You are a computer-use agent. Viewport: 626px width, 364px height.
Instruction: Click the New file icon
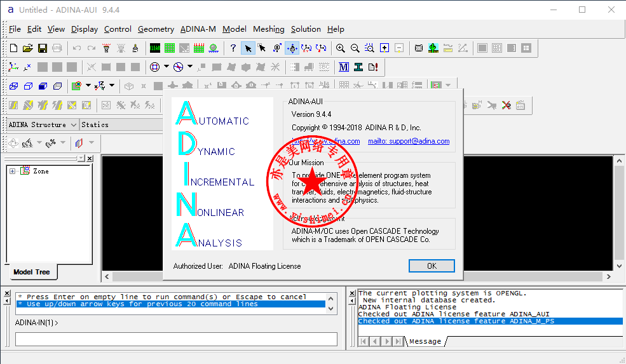(x=13, y=48)
